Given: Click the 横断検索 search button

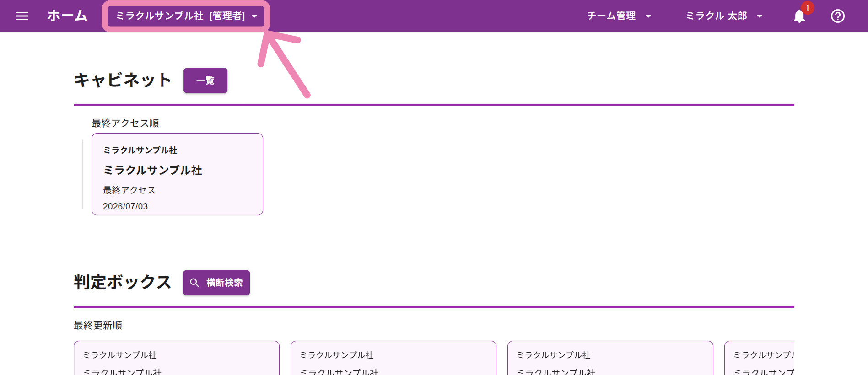Looking at the screenshot, I should click(x=216, y=283).
